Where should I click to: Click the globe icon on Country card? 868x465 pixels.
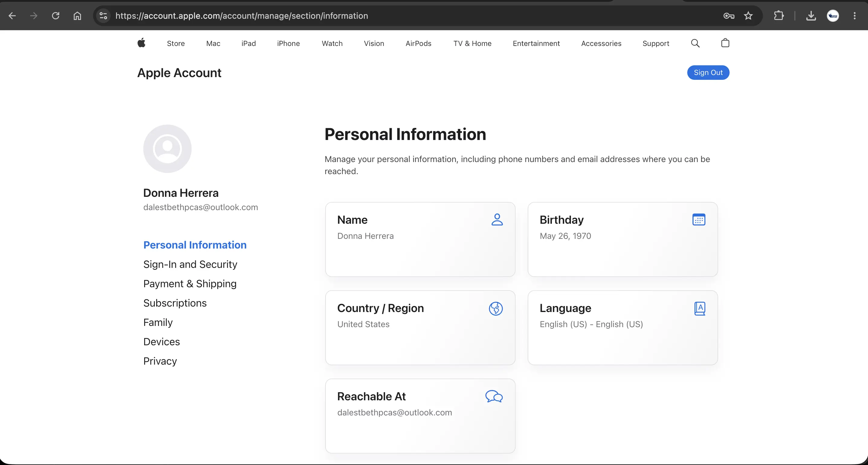[x=496, y=309]
